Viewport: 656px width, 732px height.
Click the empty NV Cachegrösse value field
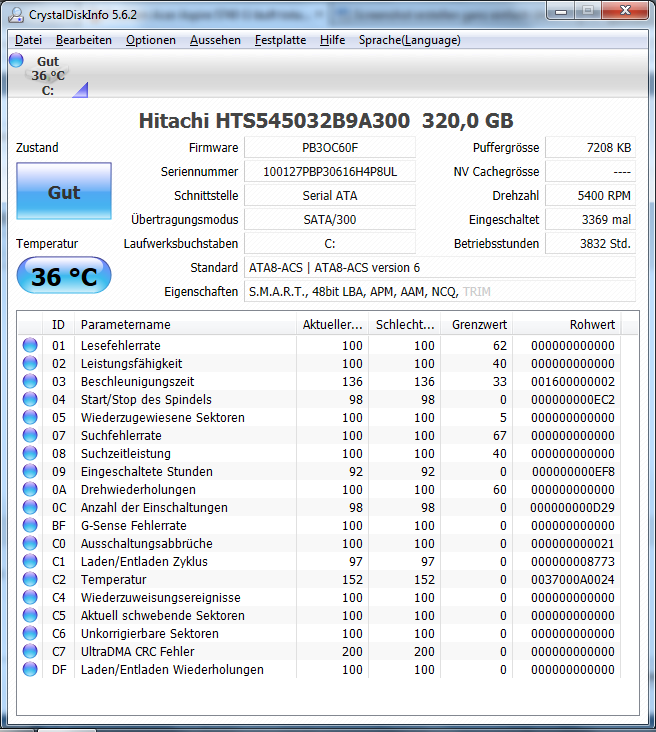coord(590,172)
